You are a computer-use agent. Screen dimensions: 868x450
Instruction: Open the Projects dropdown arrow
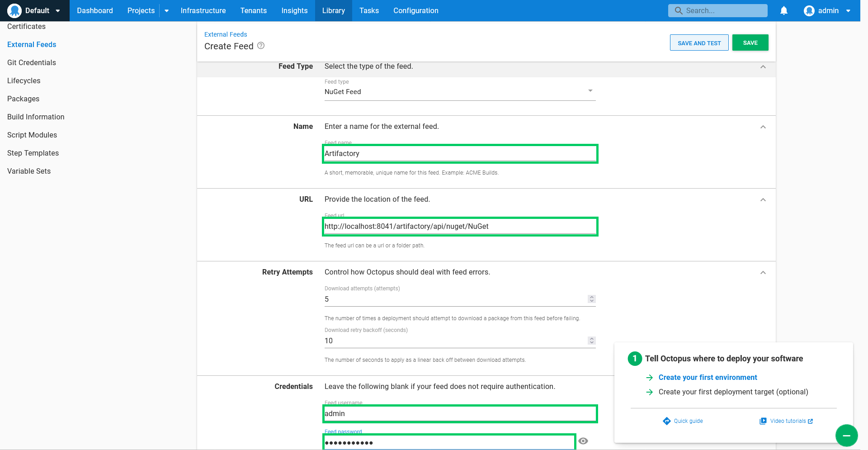click(167, 11)
